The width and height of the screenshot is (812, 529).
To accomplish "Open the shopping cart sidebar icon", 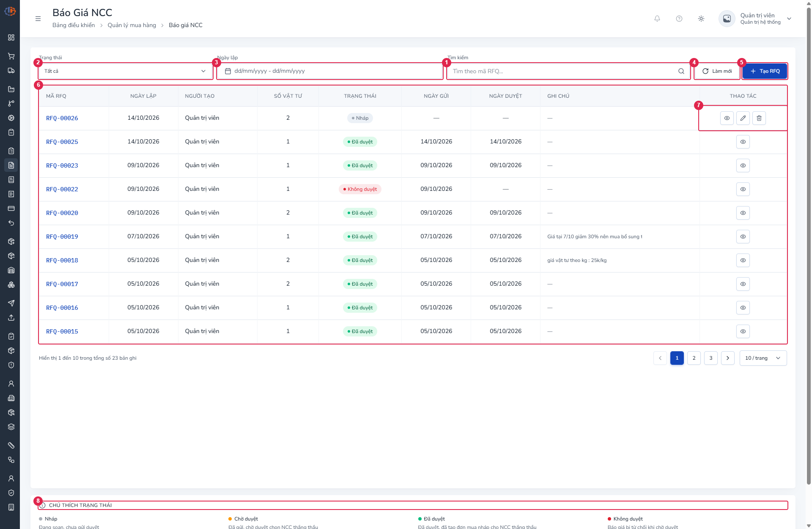I will coord(11,56).
